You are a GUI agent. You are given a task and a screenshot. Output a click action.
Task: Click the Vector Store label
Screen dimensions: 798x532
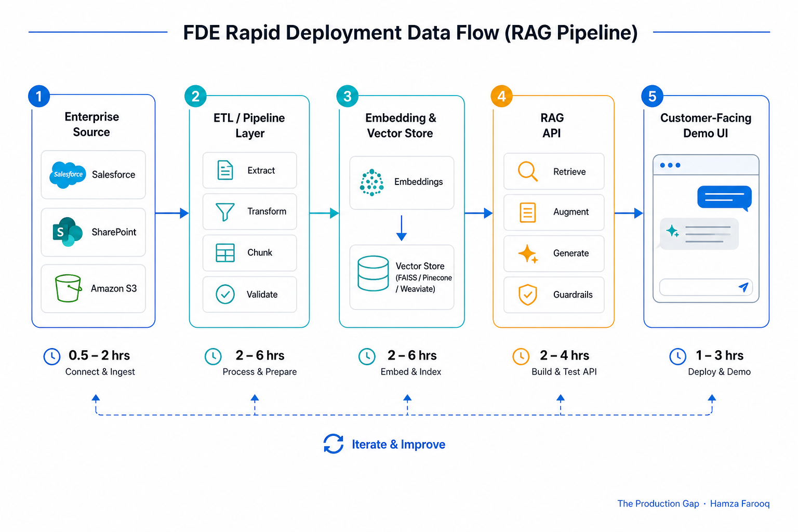click(x=420, y=266)
